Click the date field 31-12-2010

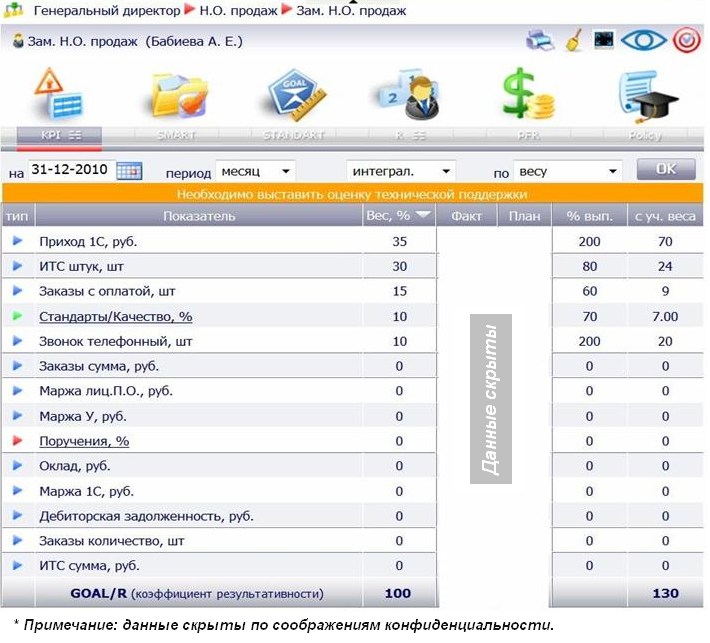pyautogui.click(x=70, y=170)
